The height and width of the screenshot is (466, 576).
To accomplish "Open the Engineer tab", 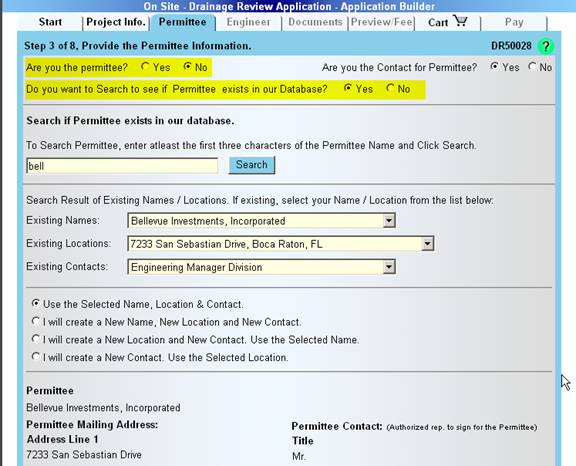I will click(x=248, y=22).
